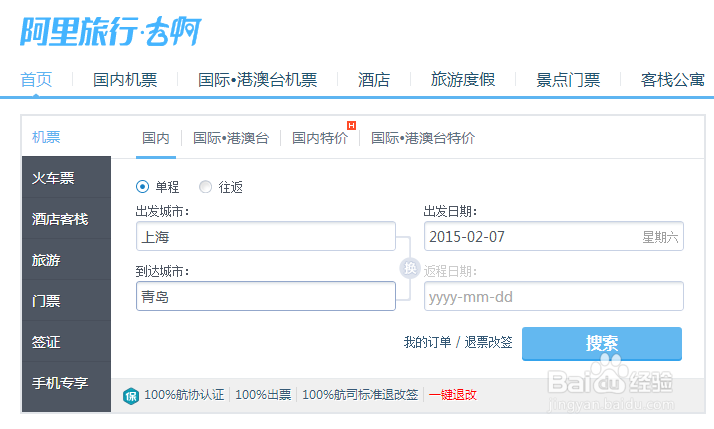
Task: Switch to the 国际•港澳台 flight sub-tab
Action: point(231,138)
